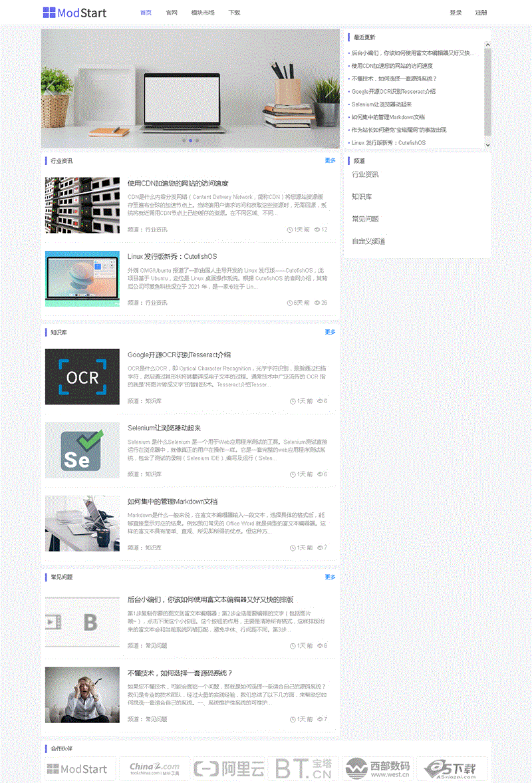532x783 pixels.
Task: Click 更多 link in the 知识库 section
Action: [331, 332]
